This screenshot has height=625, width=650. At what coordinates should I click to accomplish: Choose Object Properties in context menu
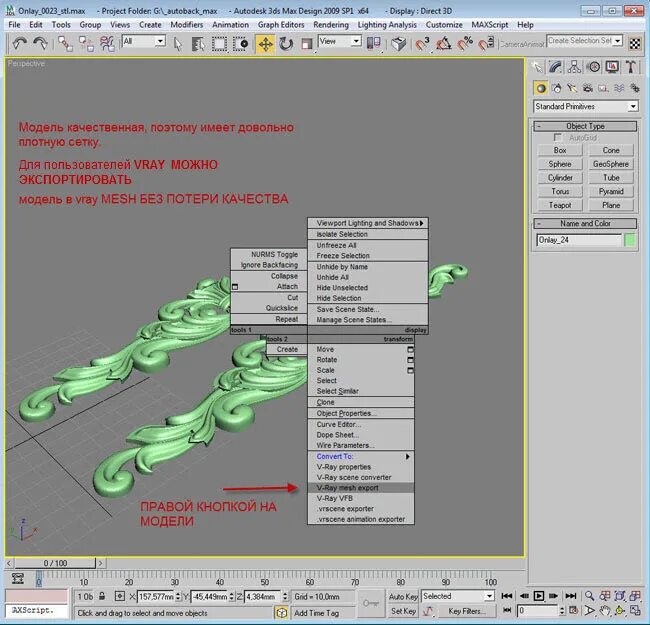click(x=361, y=413)
